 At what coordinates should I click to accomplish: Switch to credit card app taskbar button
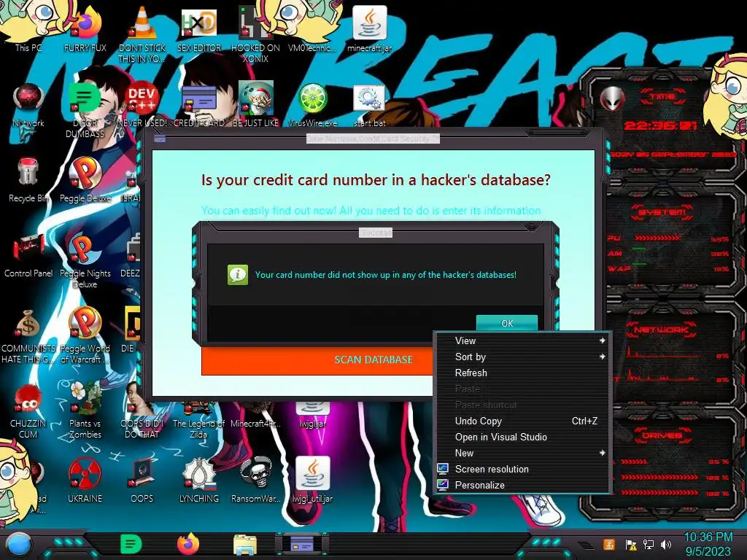pyautogui.click(x=302, y=544)
